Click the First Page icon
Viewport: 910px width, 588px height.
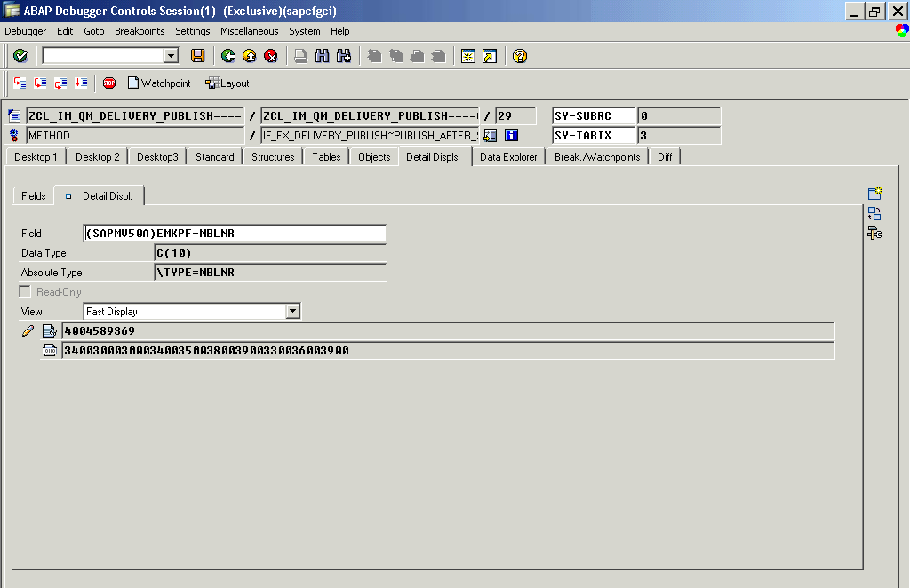pyautogui.click(x=374, y=56)
